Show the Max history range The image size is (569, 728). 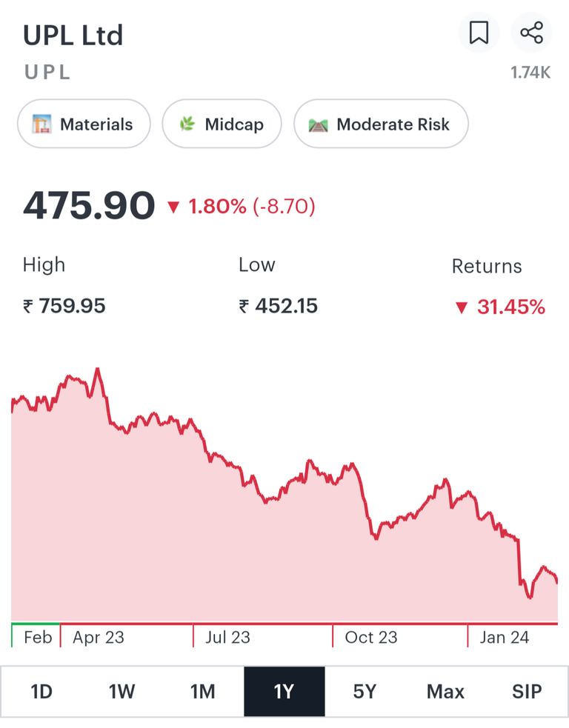coord(445,692)
